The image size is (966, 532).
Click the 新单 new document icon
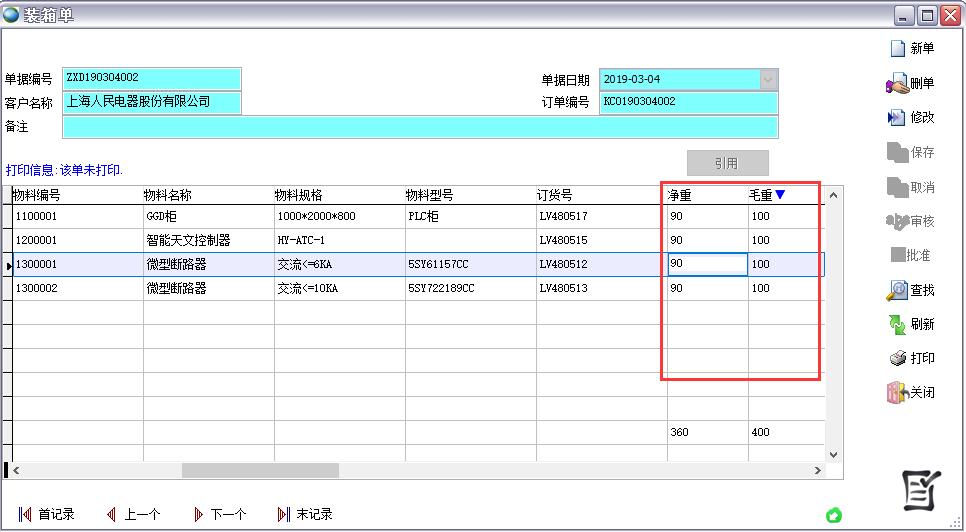point(897,48)
